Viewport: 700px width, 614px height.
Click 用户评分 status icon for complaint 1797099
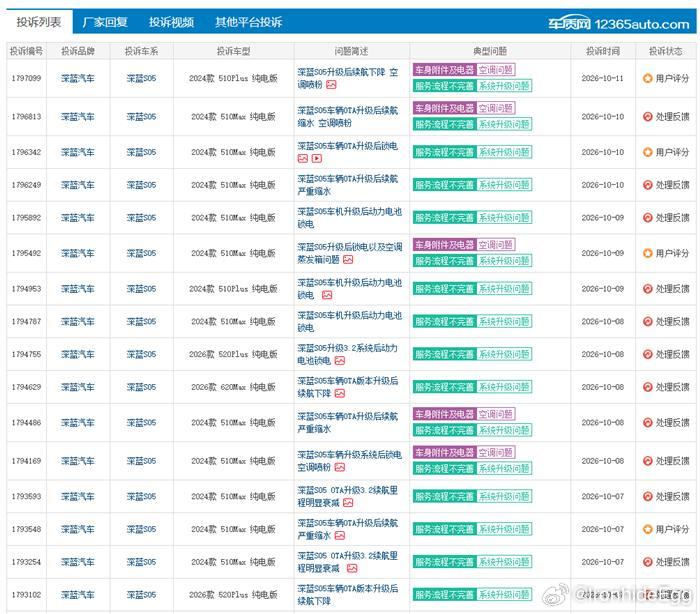click(647, 78)
